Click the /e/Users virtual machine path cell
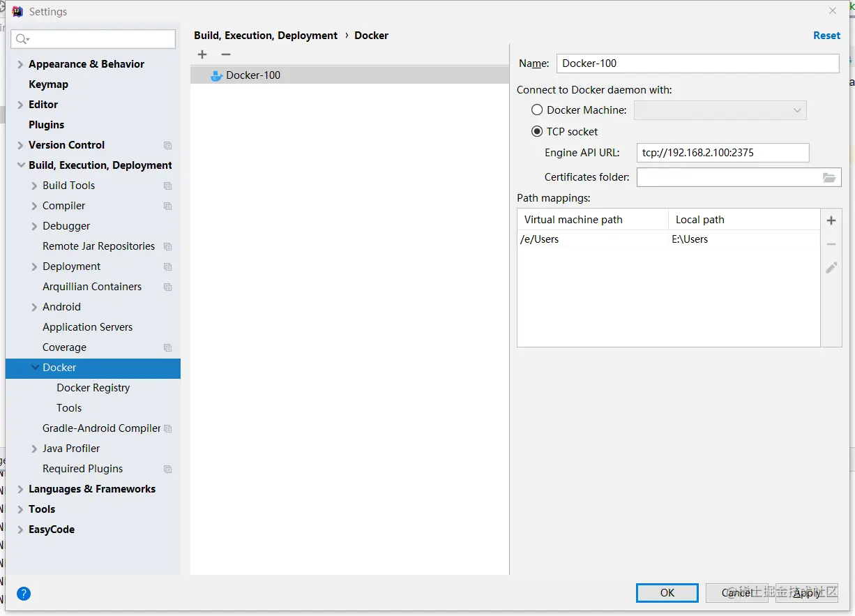Image resolution: width=855 pixels, height=616 pixels. click(x=593, y=239)
